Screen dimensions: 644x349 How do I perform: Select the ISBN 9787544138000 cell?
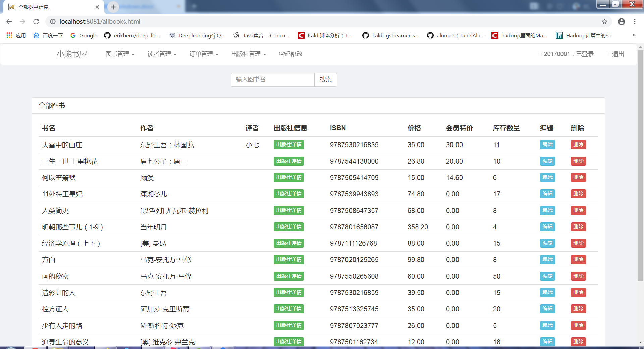pos(354,161)
